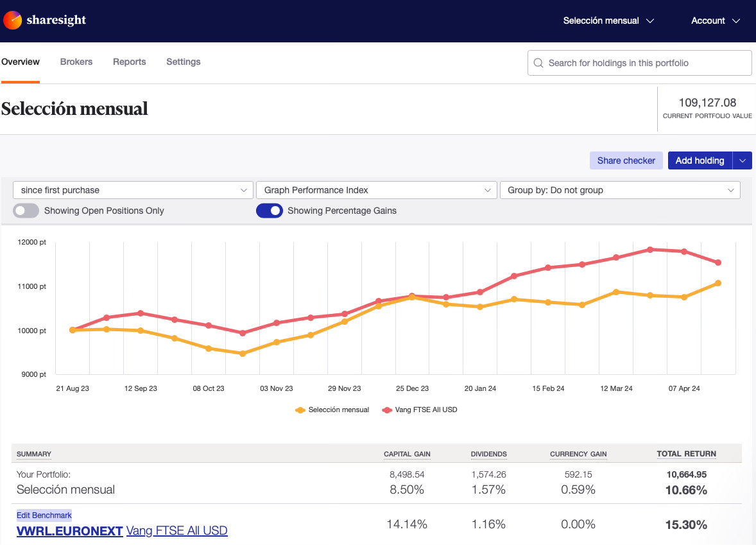The image size is (756, 545).
Task: Click the 14.14% benchmark capital gain
Action: point(407,524)
